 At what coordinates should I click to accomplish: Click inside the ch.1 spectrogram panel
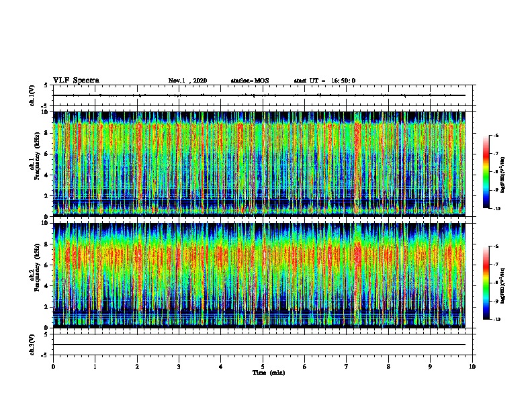[x=259, y=164]
